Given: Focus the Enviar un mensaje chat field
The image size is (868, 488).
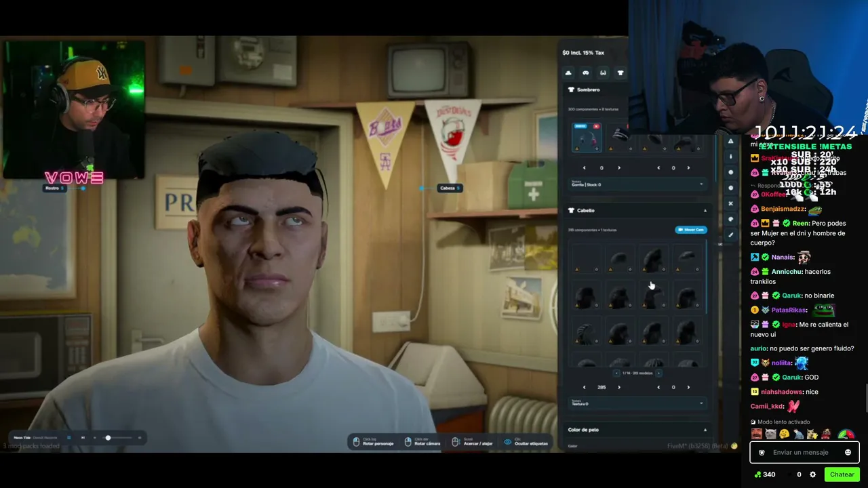Looking at the screenshot, I should 804,452.
